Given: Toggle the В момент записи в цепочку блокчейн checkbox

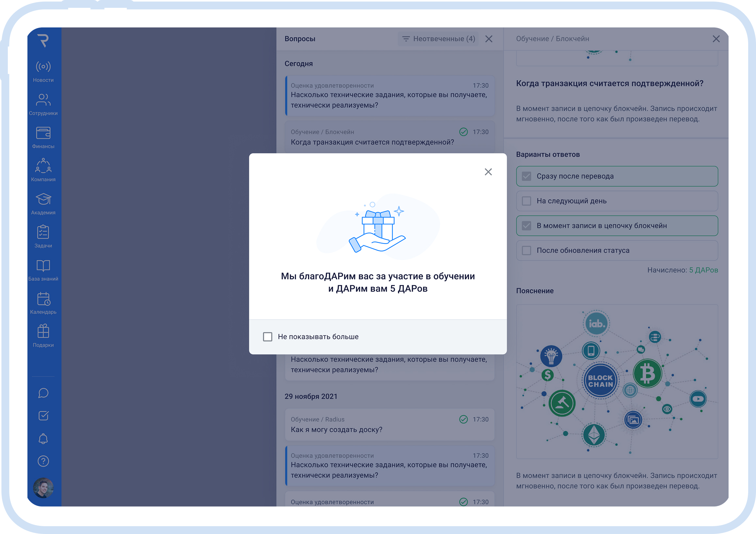Looking at the screenshot, I should [526, 225].
